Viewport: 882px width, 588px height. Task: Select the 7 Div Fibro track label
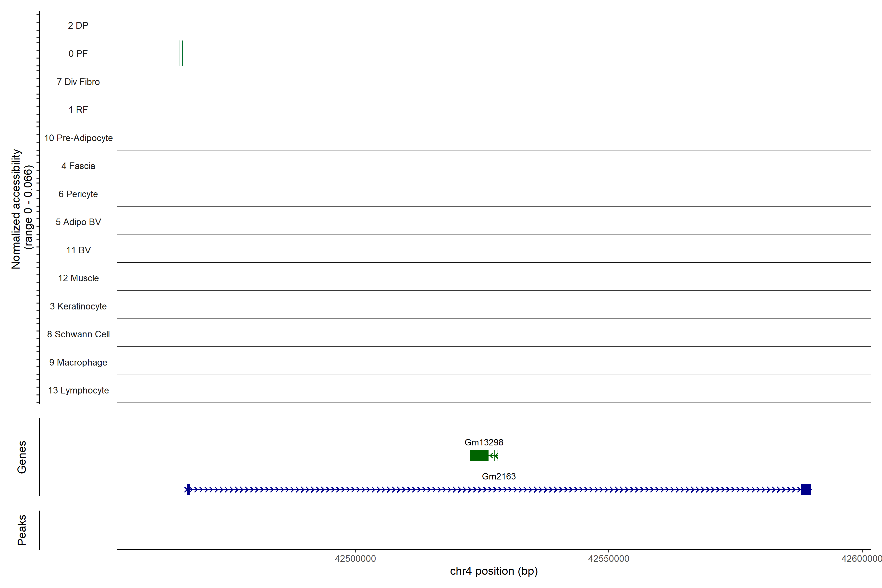tap(78, 82)
